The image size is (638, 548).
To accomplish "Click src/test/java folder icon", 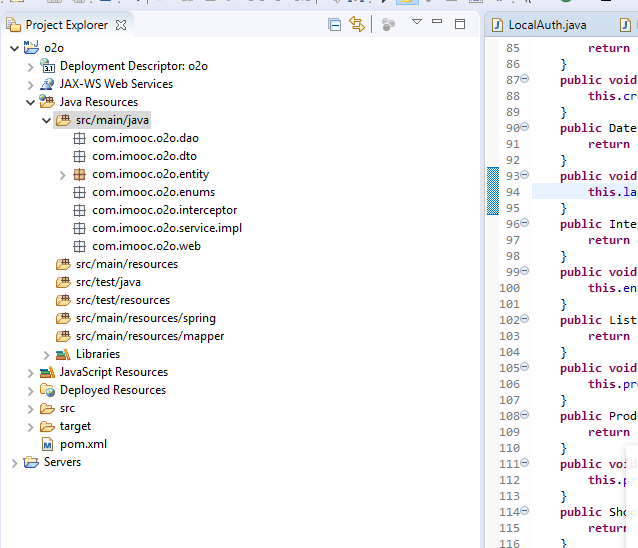I will pos(63,282).
